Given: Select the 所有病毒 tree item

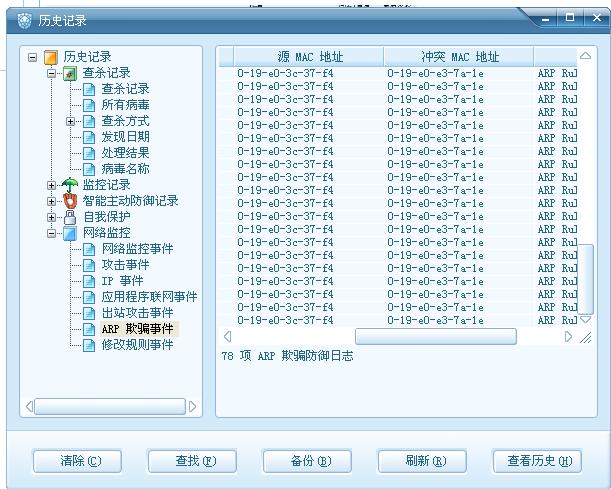Looking at the screenshot, I should pos(125,105).
